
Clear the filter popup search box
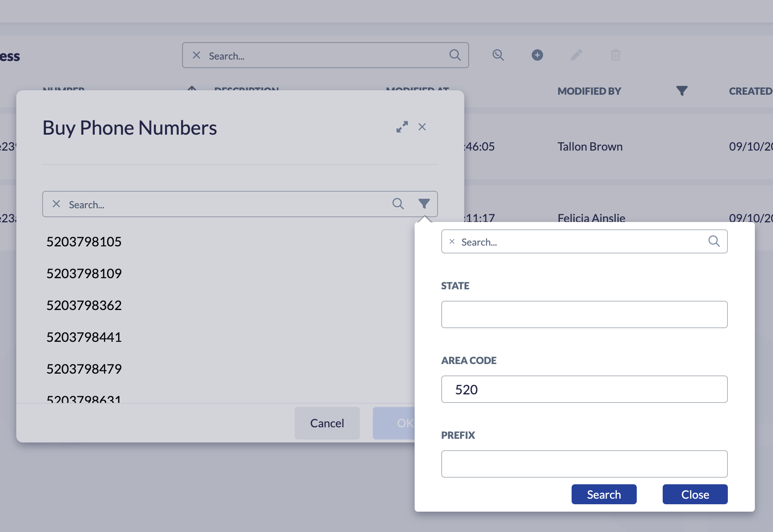tap(452, 242)
